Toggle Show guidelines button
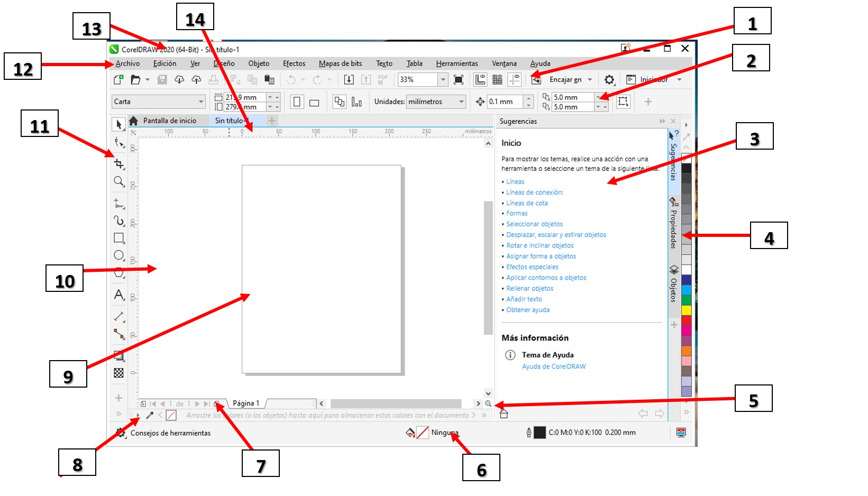This screenshot has height=496, width=868. 514,79
